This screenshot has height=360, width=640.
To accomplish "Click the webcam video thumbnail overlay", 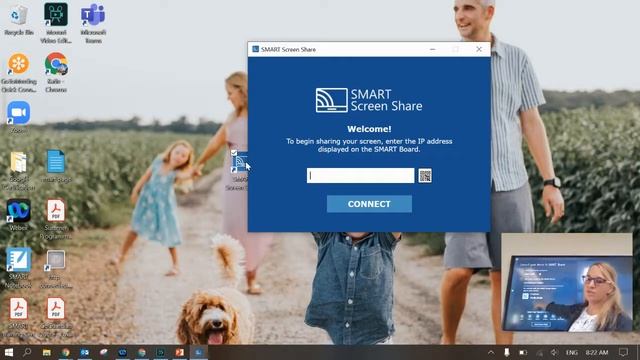I will pyautogui.click(x=567, y=282).
